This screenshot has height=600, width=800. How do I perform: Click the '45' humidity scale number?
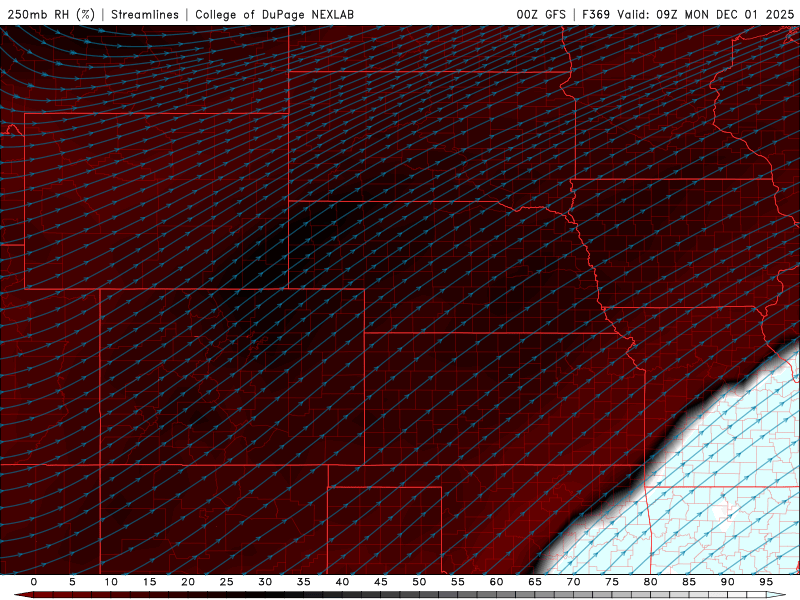(x=381, y=582)
